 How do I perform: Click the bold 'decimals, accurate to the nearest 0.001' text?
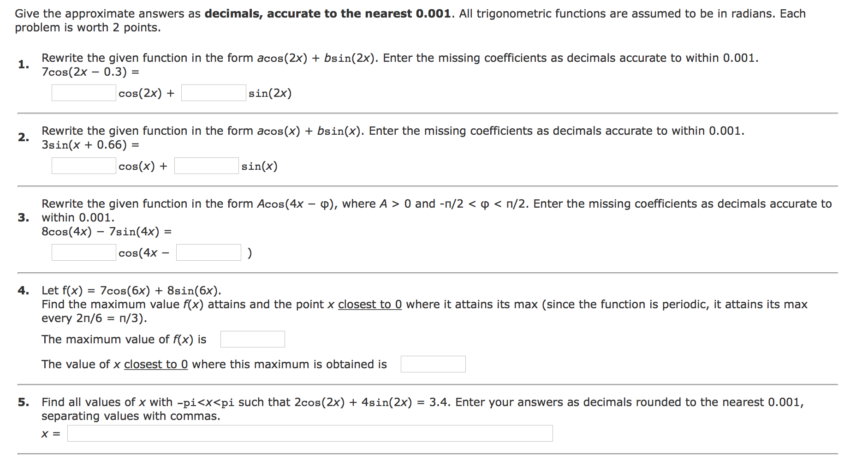(327, 14)
